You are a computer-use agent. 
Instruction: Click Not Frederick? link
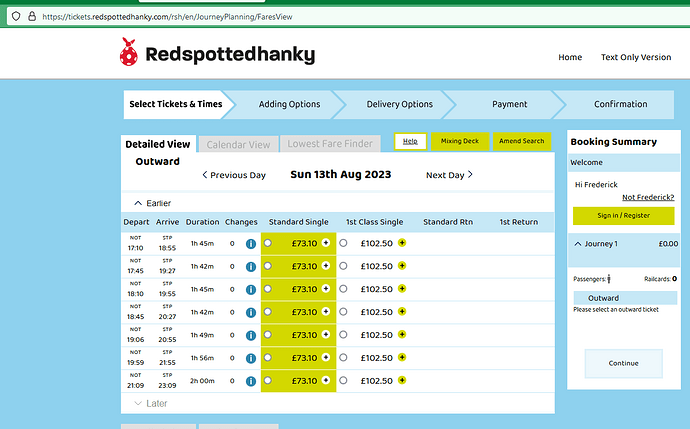point(648,197)
